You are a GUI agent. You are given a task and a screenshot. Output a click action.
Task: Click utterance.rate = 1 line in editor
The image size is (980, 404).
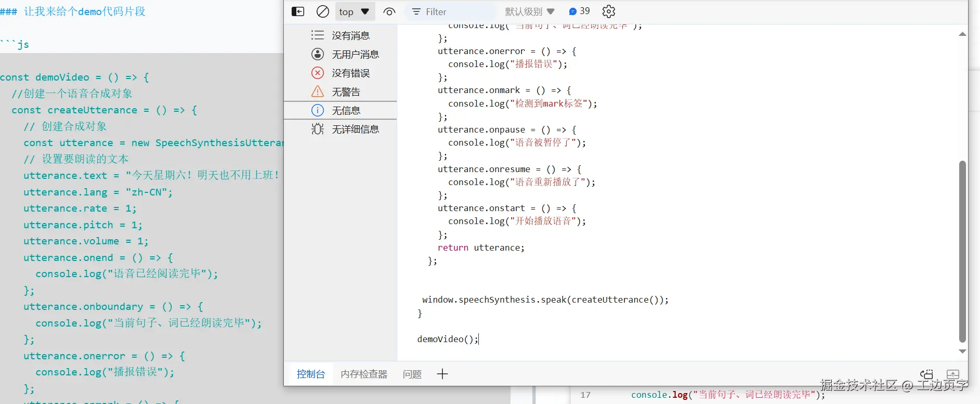[80, 208]
